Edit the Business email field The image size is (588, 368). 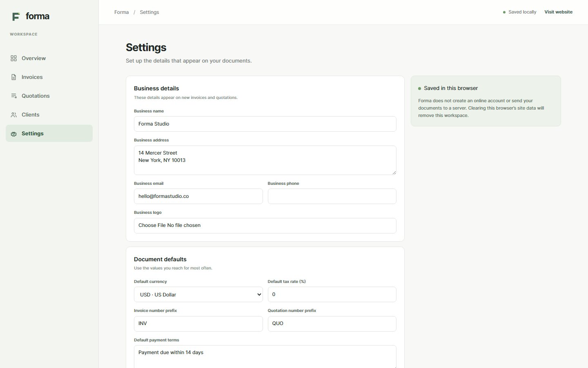pos(198,196)
